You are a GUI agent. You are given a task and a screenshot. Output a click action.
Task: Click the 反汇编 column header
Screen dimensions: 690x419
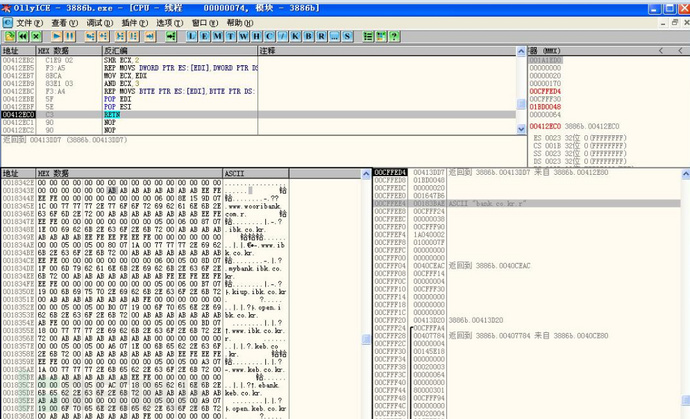(180, 51)
